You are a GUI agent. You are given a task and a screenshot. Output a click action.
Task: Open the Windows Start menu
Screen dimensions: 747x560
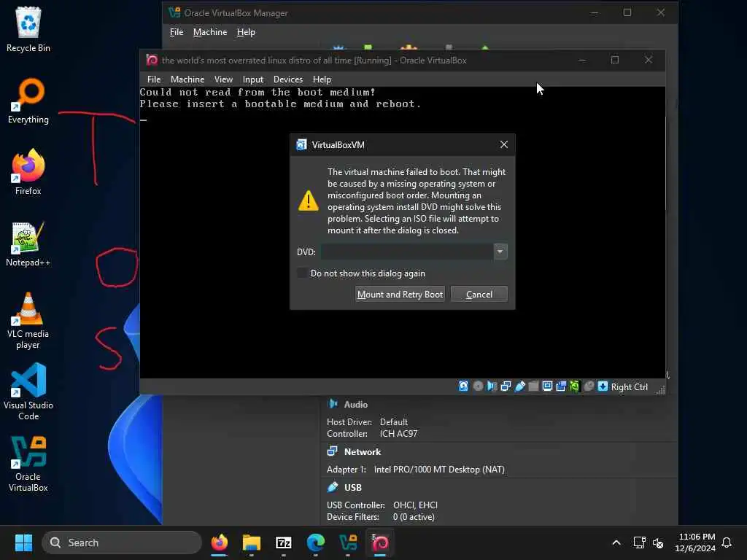tap(23, 542)
